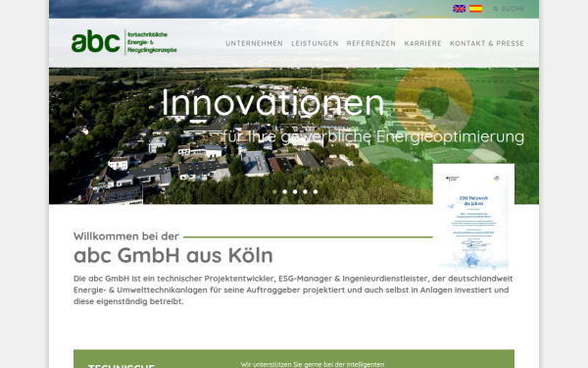The image size is (588, 368).
Task: Select the second slider dot
Action: (x=284, y=191)
